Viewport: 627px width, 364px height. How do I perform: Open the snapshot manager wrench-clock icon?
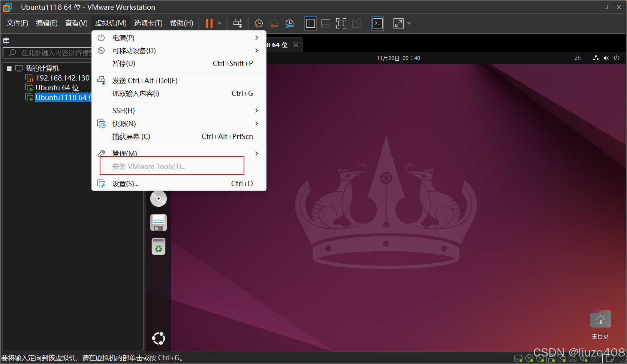pos(289,23)
